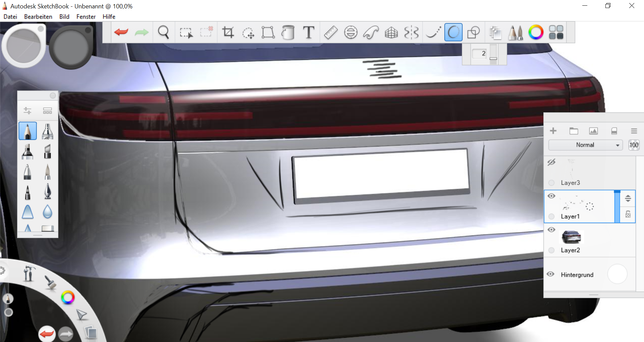Add a new layer with plus button
Screen dimensions: 644x342
click(x=553, y=131)
